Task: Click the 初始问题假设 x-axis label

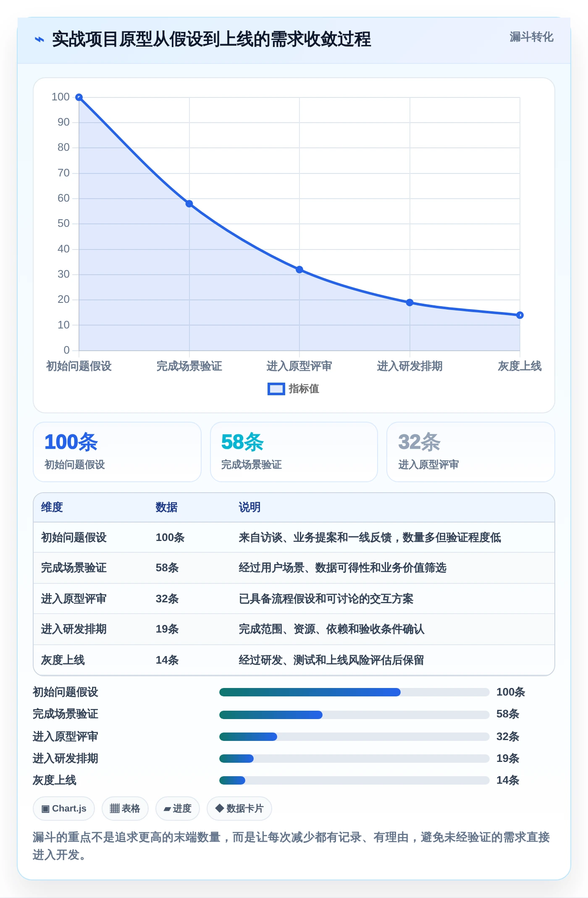Action: 79,366
